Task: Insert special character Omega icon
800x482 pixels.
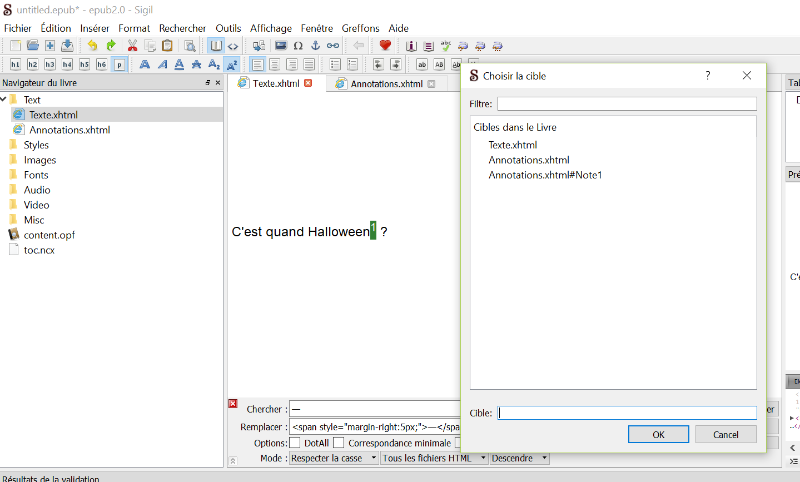Action: click(298, 46)
